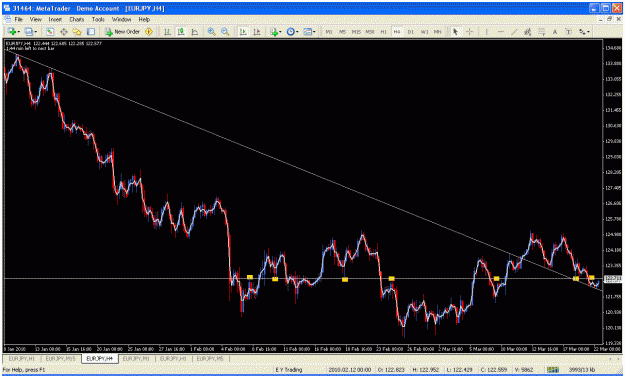Open the Insert menu
This screenshot has width=625, height=376.
(55, 19)
